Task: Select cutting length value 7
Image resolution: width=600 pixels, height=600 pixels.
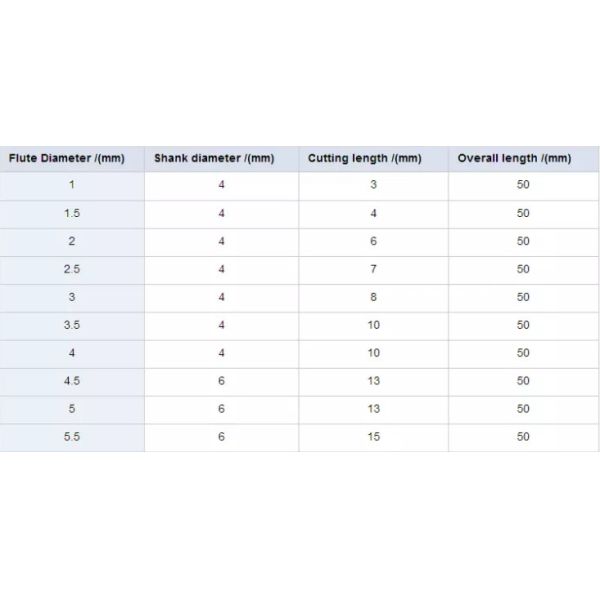Action: coord(373,269)
